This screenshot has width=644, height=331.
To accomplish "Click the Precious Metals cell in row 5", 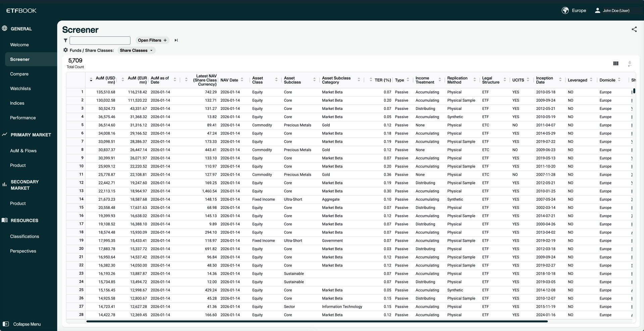I will (298, 125).
